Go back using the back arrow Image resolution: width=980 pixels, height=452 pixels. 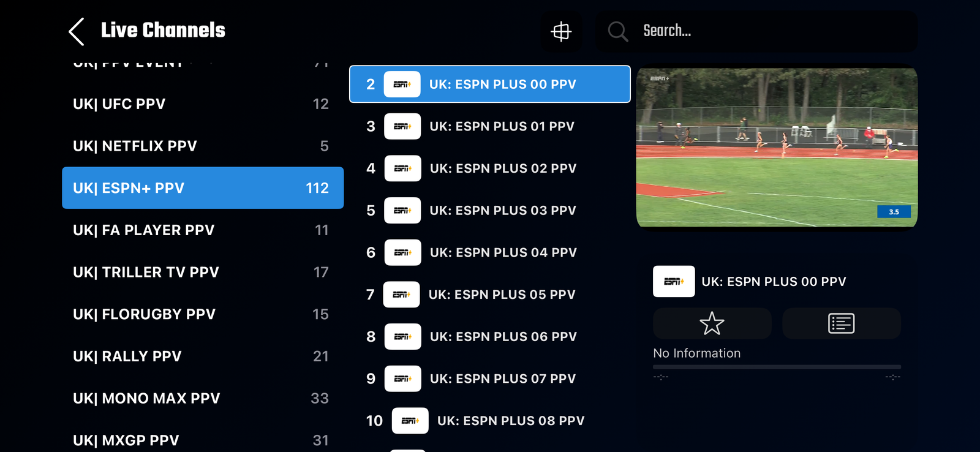pyautogui.click(x=77, y=31)
